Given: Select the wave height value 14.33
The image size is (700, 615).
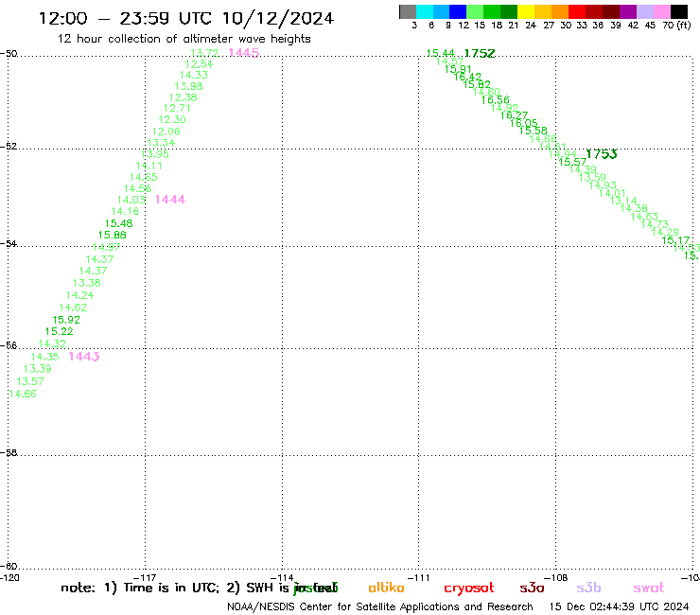Looking at the screenshot, I should 194,75.
